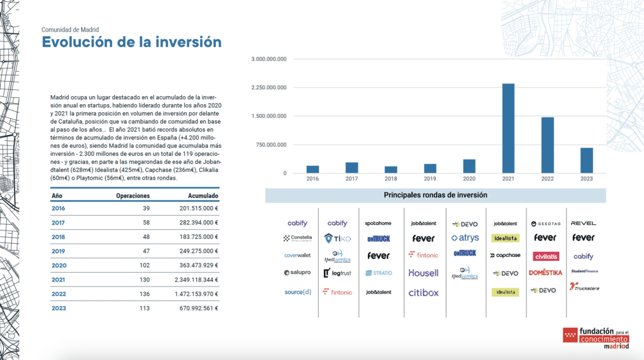This screenshot has height=360, width=644.
Task: Click the 2017 bar in the chart
Action: (x=352, y=168)
